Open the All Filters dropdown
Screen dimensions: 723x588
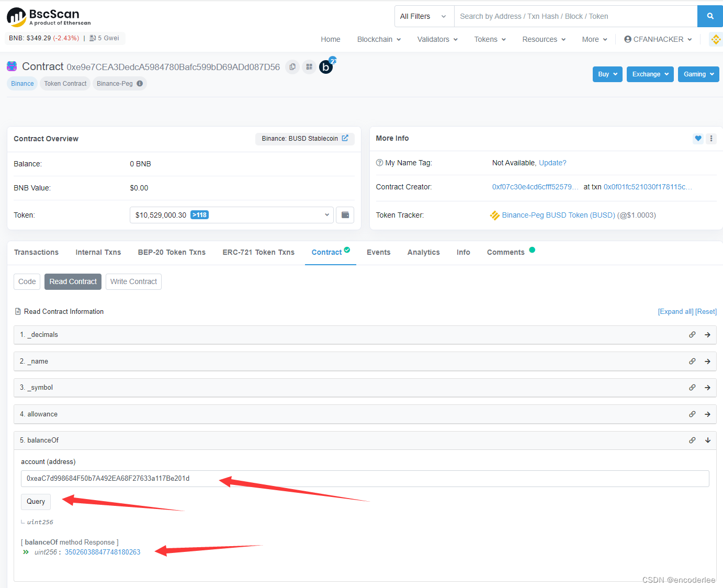pos(424,16)
